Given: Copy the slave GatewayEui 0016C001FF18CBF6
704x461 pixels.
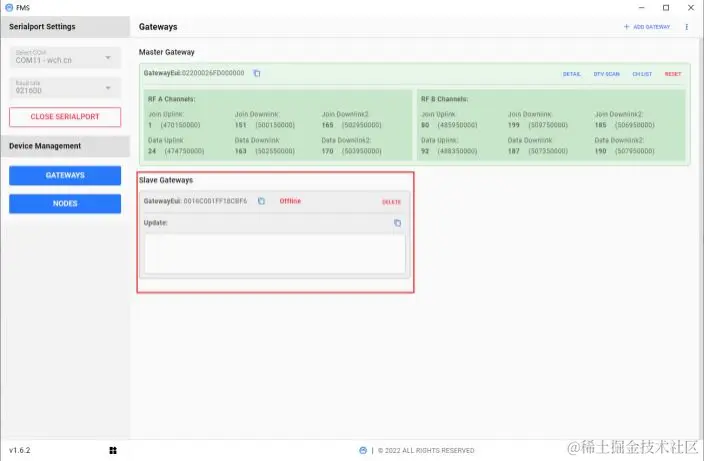Looking at the screenshot, I should [261, 201].
